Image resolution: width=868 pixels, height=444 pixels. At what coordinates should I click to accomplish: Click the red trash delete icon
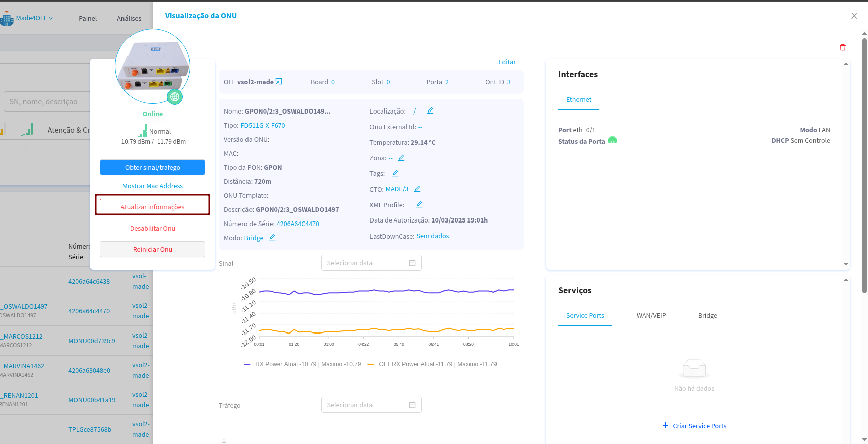pyautogui.click(x=842, y=47)
